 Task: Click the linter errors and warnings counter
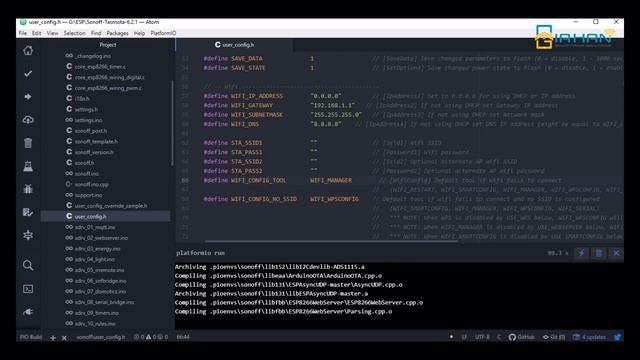(x=151, y=337)
